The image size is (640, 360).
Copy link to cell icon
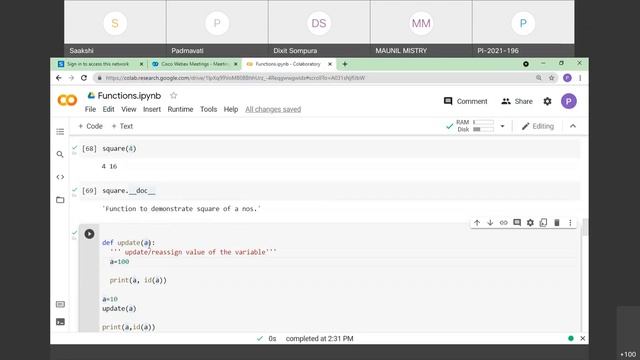(x=503, y=222)
